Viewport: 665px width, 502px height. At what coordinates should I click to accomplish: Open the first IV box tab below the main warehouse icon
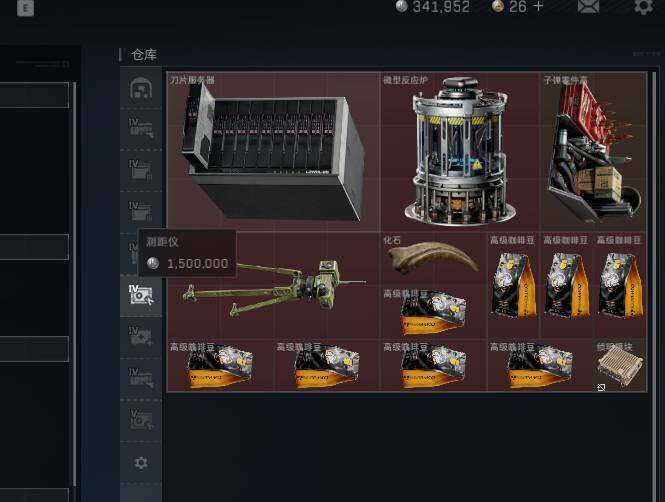point(141,129)
